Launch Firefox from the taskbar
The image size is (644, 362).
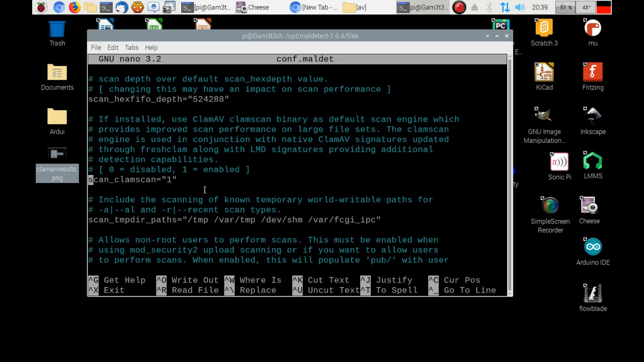74,7
